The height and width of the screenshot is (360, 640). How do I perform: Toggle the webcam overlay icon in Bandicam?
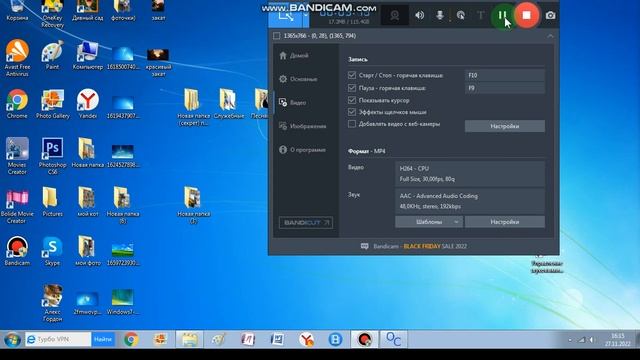[395, 16]
